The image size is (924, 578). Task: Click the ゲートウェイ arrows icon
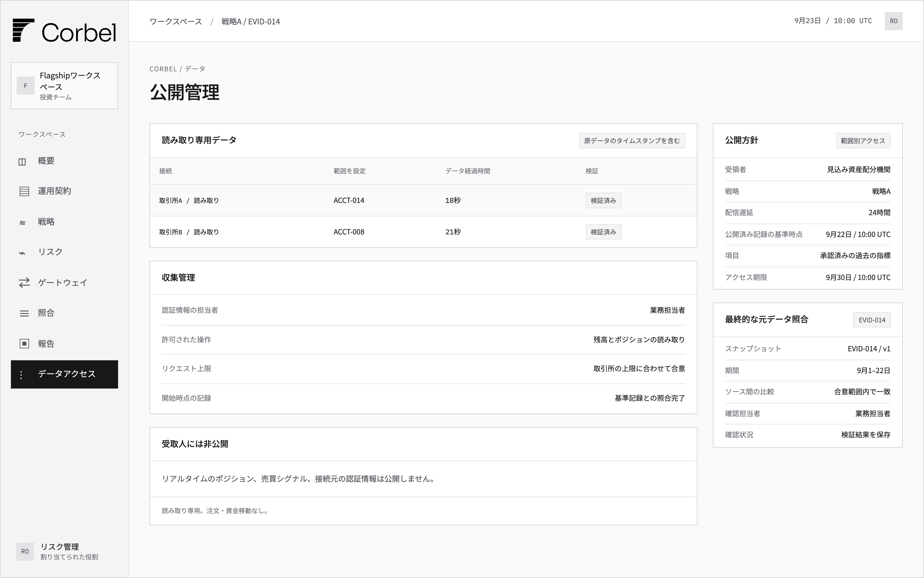coord(24,283)
